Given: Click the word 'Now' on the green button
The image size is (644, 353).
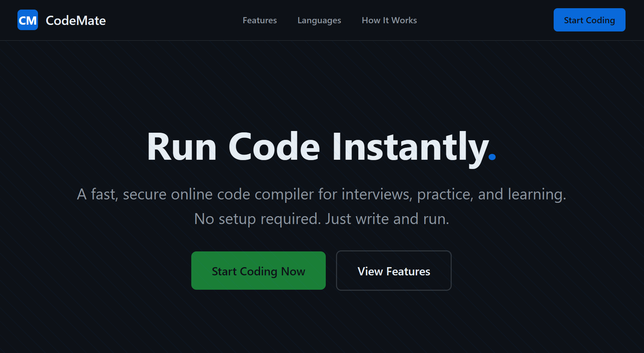Looking at the screenshot, I should coord(293,271).
